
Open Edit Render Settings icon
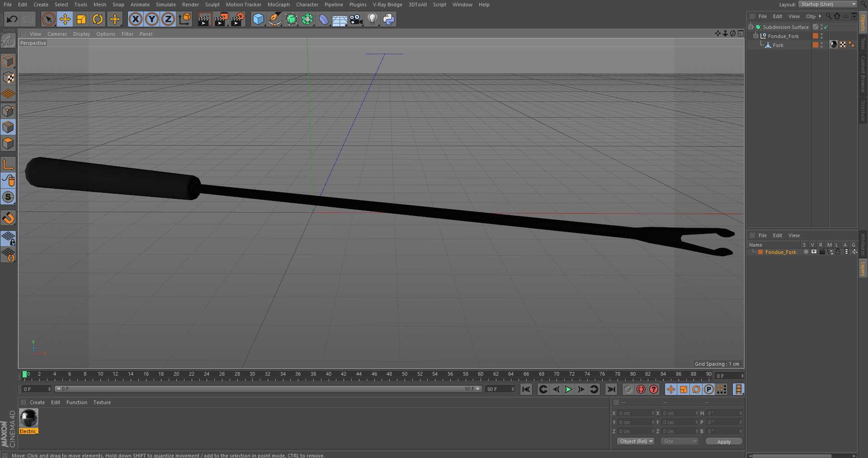tap(238, 19)
